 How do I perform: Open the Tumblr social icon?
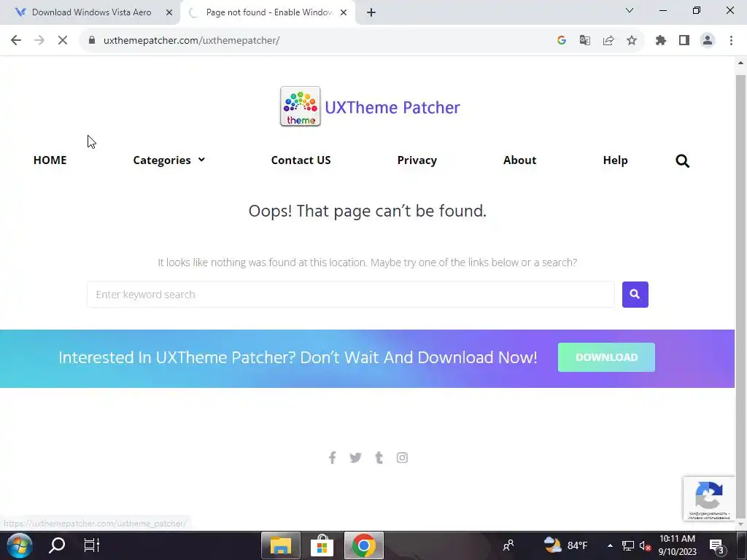coord(379,458)
